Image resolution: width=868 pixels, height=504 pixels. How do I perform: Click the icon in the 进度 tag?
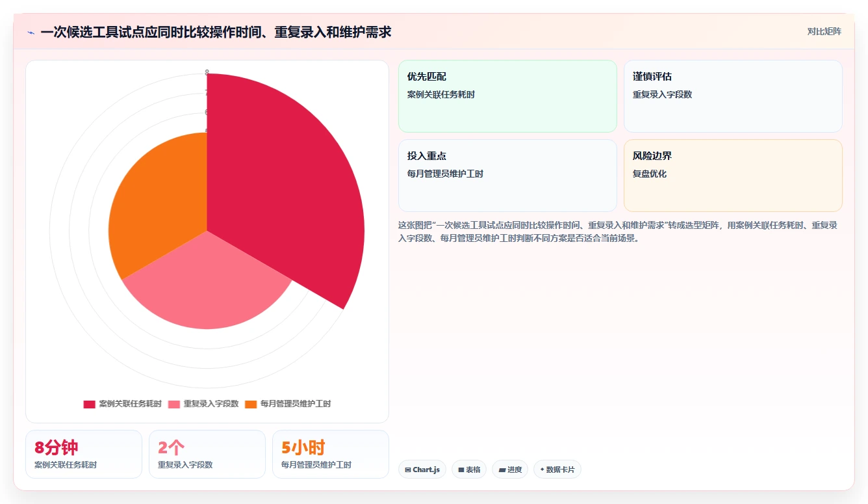[502, 470]
